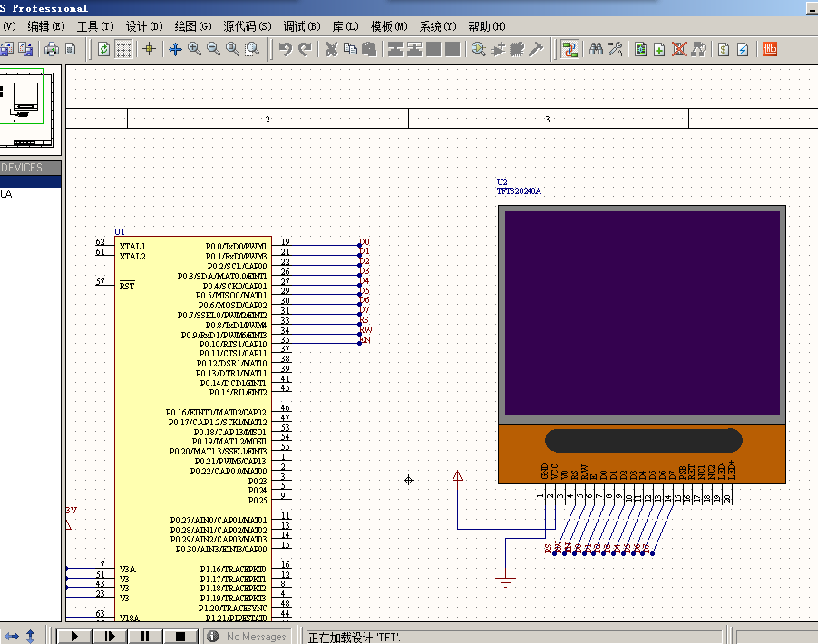This screenshot has height=644, width=818.
Task: Click the Make Device icon
Action: pyautogui.click(x=498, y=49)
